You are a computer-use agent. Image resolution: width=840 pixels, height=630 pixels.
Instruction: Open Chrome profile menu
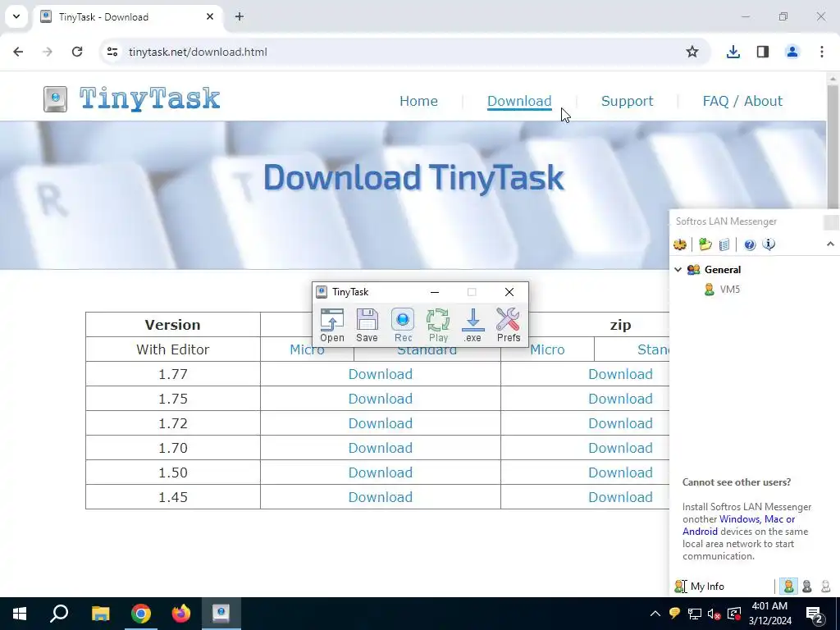tap(792, 52)
